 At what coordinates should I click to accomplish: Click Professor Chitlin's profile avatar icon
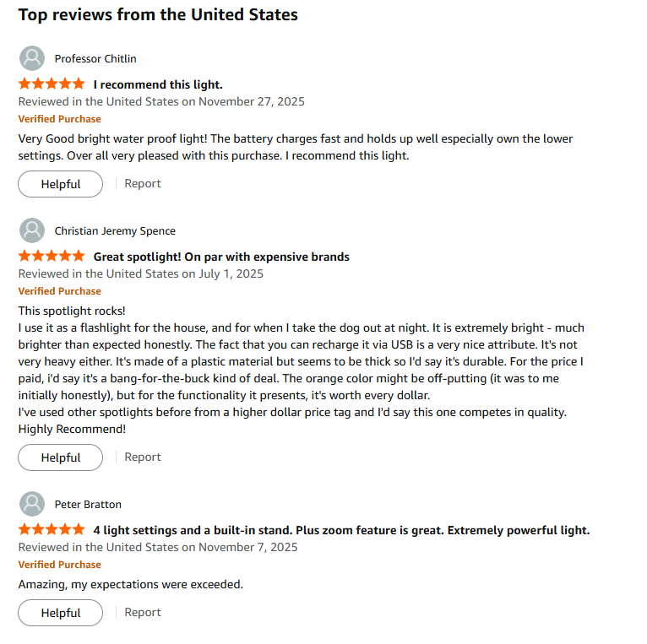click(32, 58)
